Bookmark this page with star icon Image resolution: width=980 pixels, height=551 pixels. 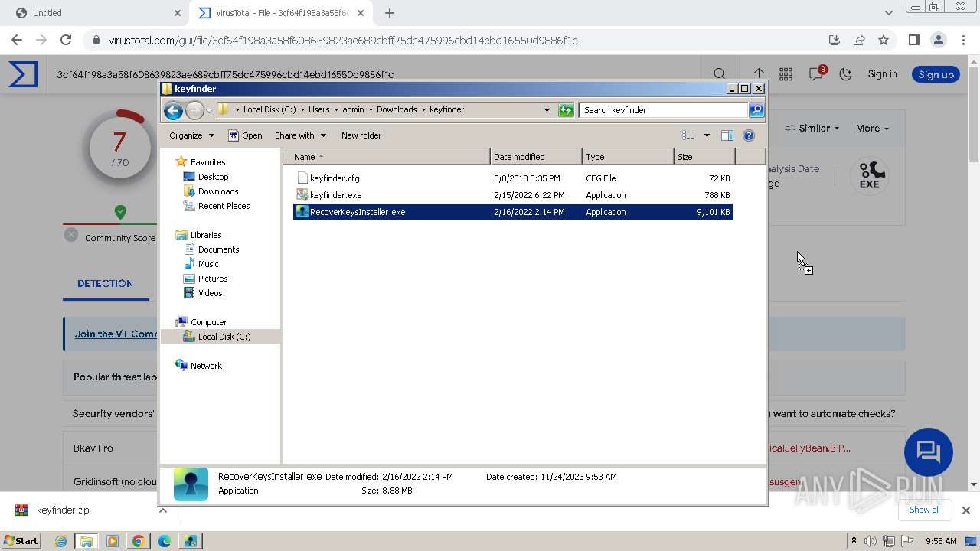(x=884, y=40)
